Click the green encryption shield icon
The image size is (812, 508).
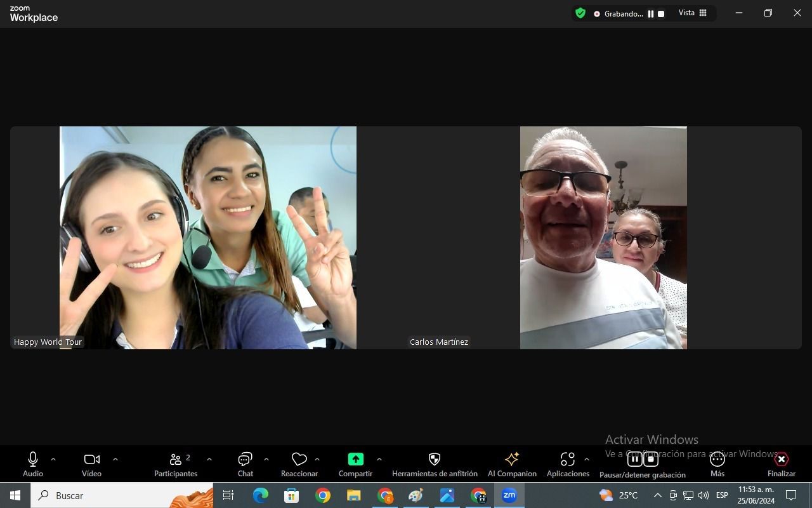[x=580, y=13]
